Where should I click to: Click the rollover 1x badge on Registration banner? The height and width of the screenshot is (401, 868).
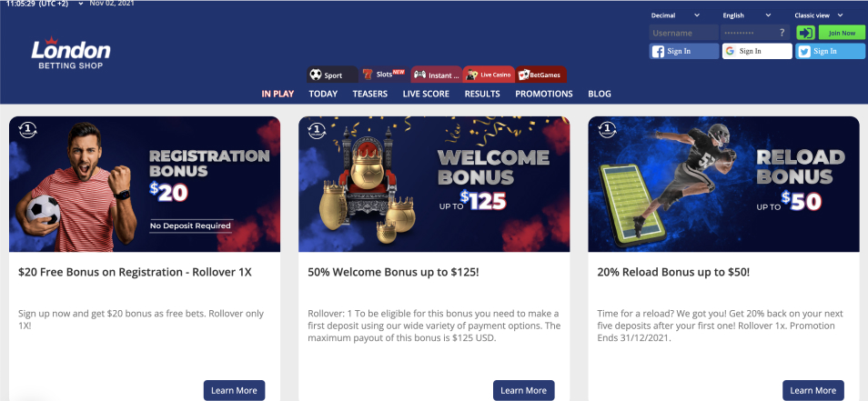click(27, 130)
